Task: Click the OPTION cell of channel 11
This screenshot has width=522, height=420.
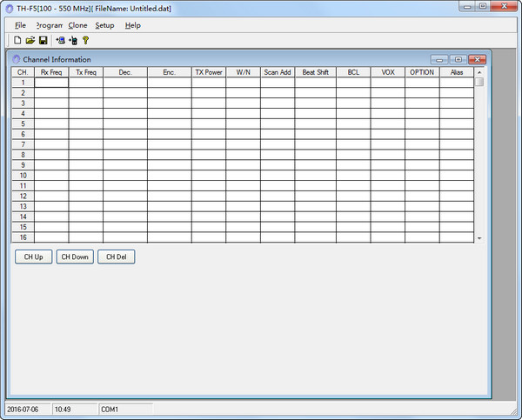Action: pos(422,186)
